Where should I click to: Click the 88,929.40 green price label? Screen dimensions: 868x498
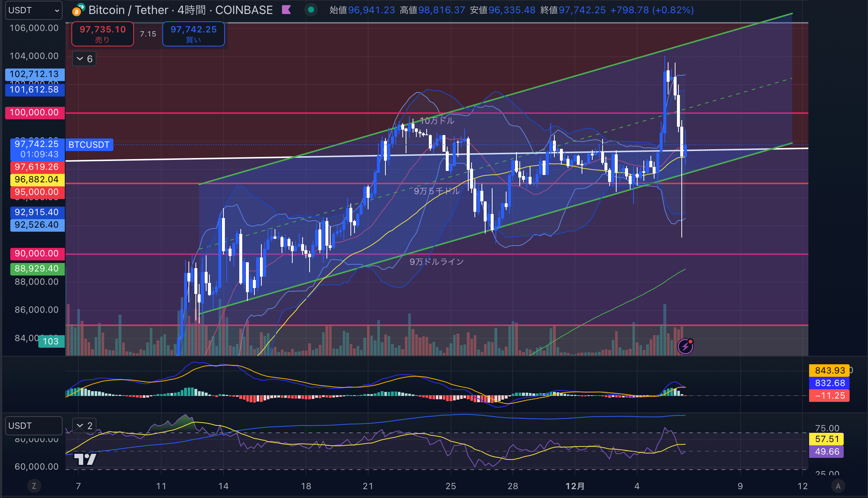click(x=37, y=269)
